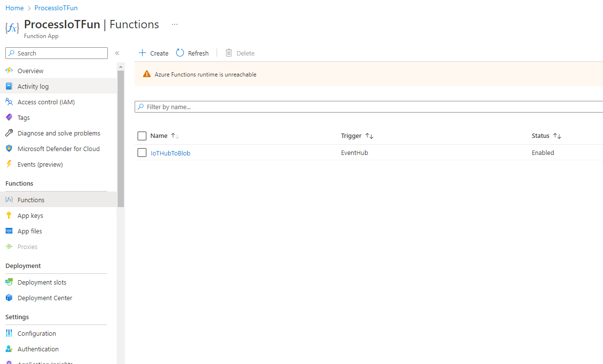Click the runtime is unreachable warning message

[205, 75]
